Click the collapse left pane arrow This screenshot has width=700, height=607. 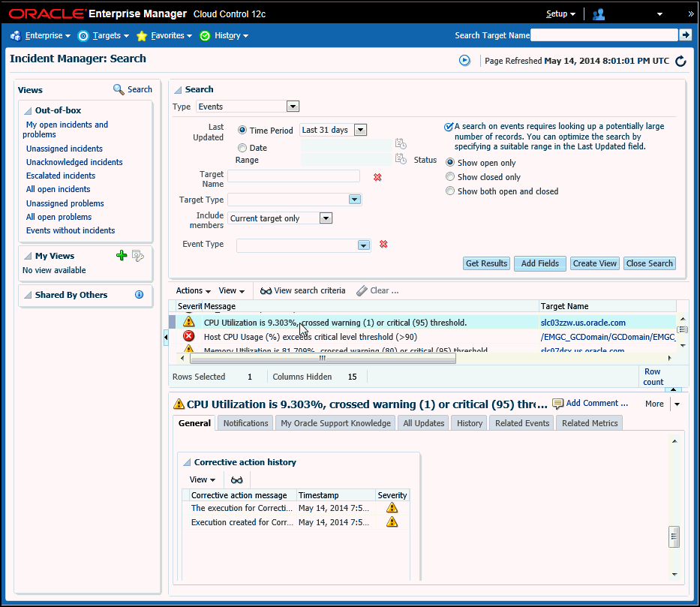pyautogui.click(x=166, y=337)
